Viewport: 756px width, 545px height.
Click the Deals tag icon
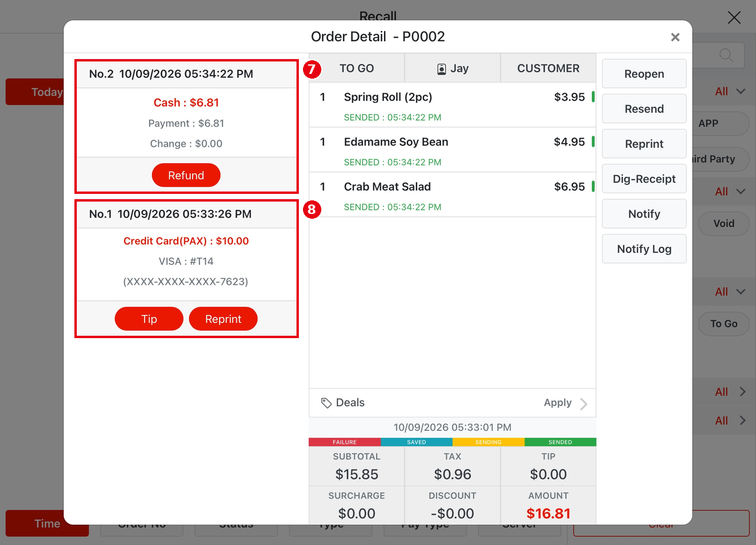point(326,403)
